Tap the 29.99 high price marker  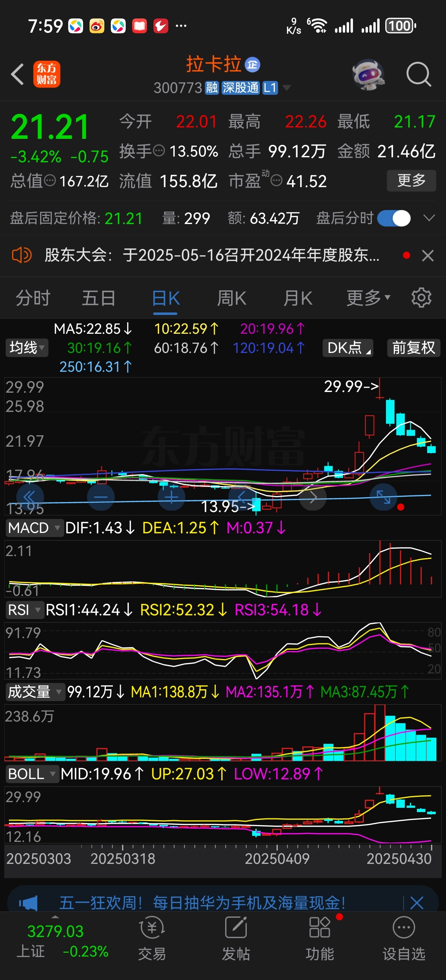(x=351, y=387)
